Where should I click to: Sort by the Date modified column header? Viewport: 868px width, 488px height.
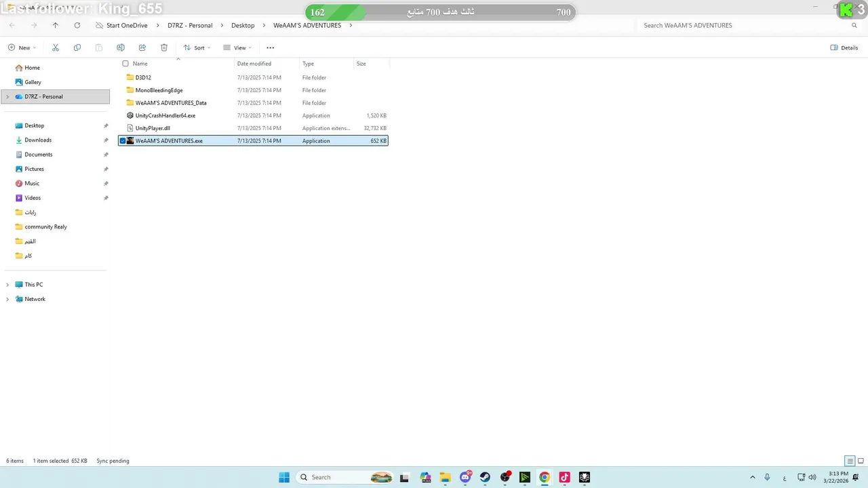[x=267, y=64]
